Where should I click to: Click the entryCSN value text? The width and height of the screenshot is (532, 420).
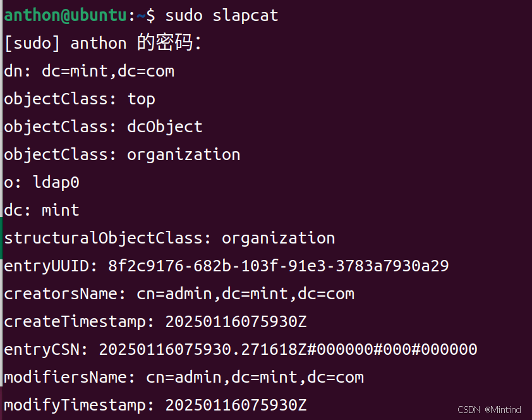pos(288,350)
